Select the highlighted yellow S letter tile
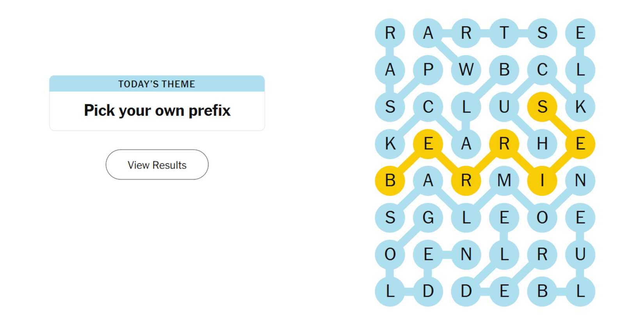 coord(542,107)
